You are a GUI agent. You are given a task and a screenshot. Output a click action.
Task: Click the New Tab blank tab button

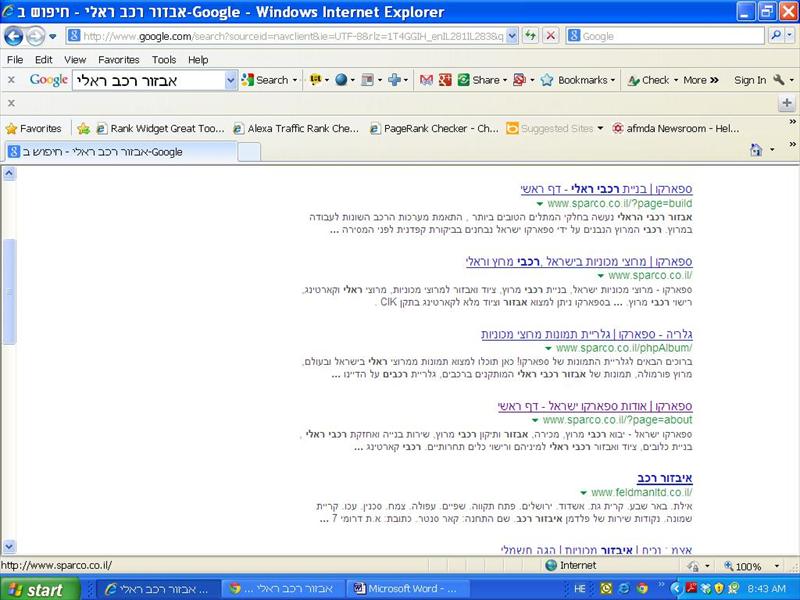[x=249, y=152]
